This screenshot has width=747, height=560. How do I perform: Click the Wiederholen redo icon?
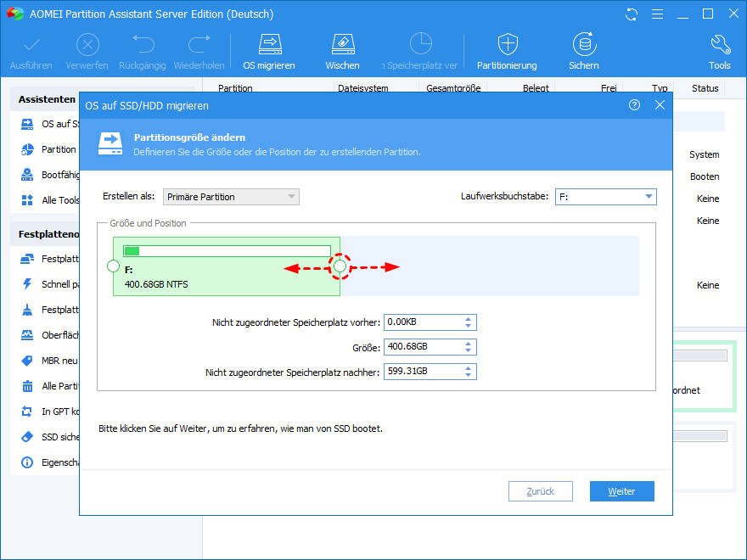(x=199, y=44)
